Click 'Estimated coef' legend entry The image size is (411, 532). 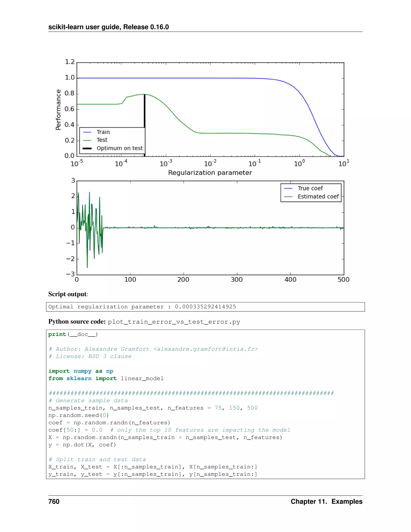click(311, 196)
